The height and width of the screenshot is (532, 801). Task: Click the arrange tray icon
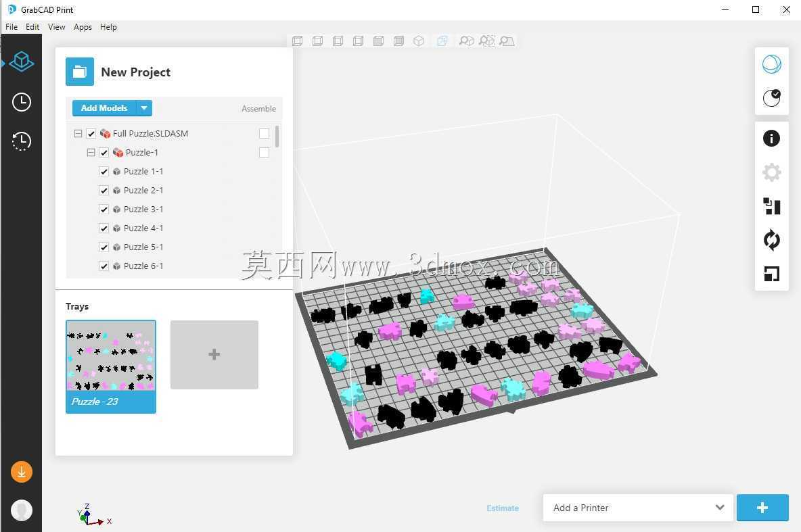[771, 206]
